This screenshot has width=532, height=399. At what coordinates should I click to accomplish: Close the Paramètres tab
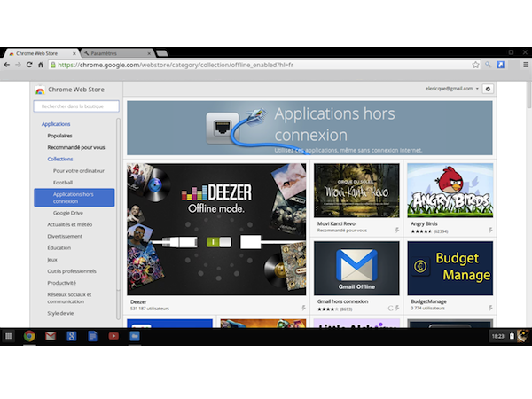click(149, 53)
